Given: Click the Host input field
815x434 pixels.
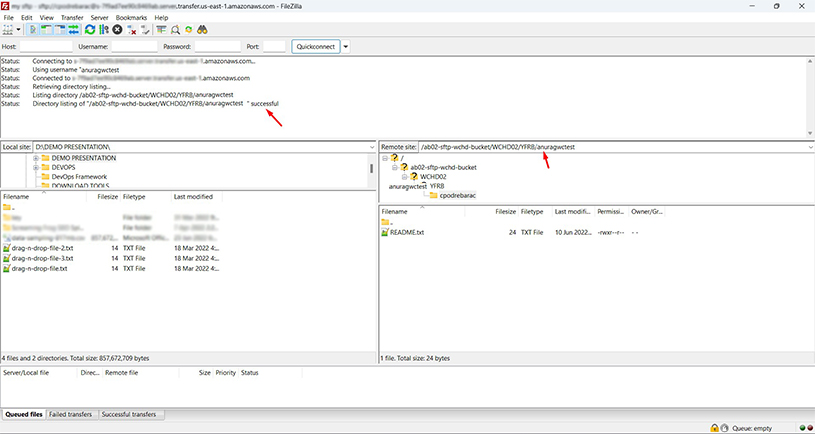Looking at the screenshot, I should tap(46, 47).
